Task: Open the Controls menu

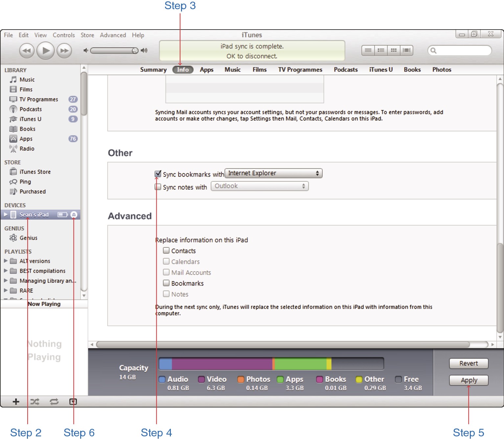Action: click(64, 35)
